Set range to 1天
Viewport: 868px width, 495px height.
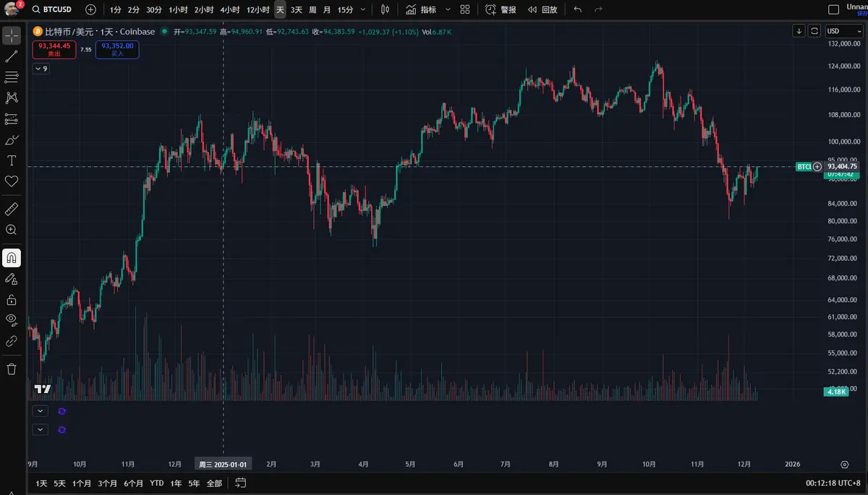[x=41, y=483]
